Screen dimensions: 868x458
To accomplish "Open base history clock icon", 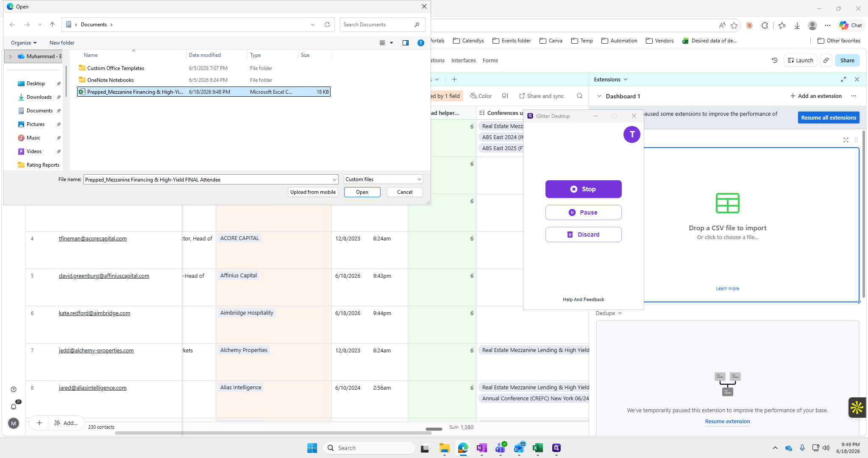I will pyautogui.click(x=774, y=60).
